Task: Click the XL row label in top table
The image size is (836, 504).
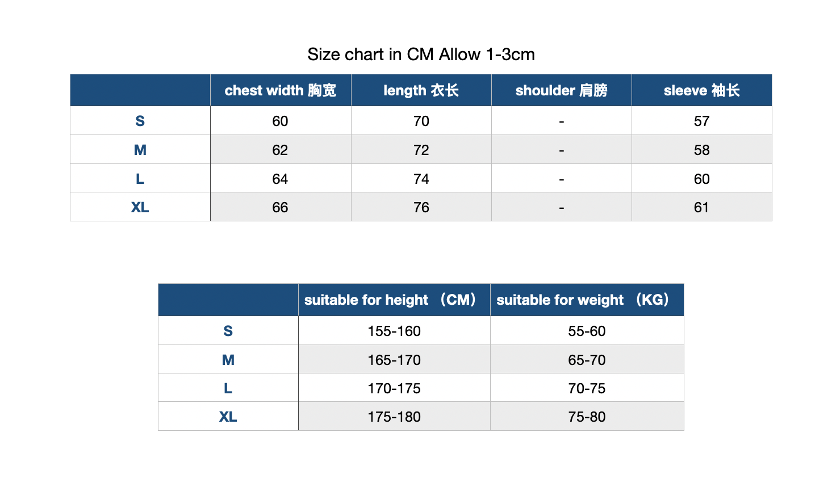Action: (x=140, y=207)
